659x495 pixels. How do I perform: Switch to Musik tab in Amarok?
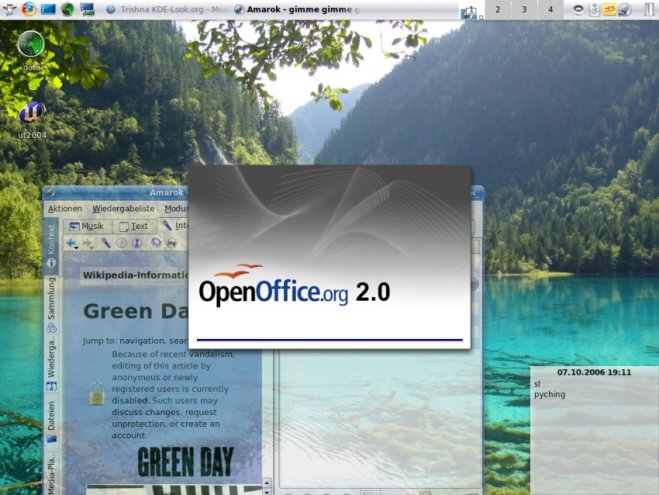point(87,226)
